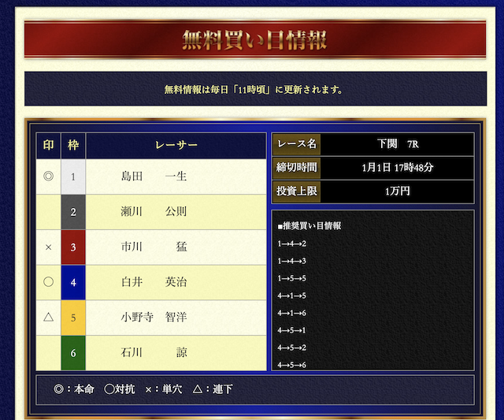Click the ◎ mark in row 1
504x420 pixels.
[48, 177]
